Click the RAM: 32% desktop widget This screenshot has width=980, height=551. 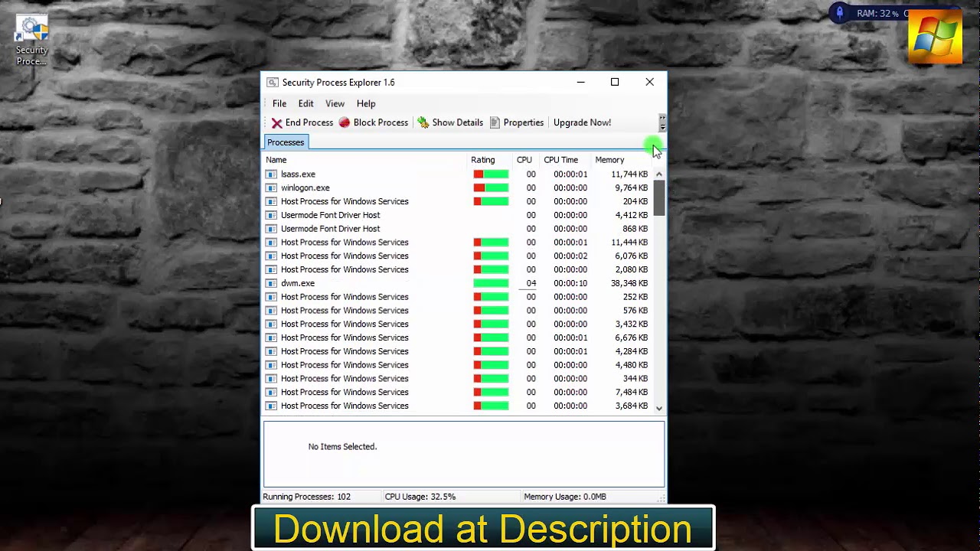(877, 13)
